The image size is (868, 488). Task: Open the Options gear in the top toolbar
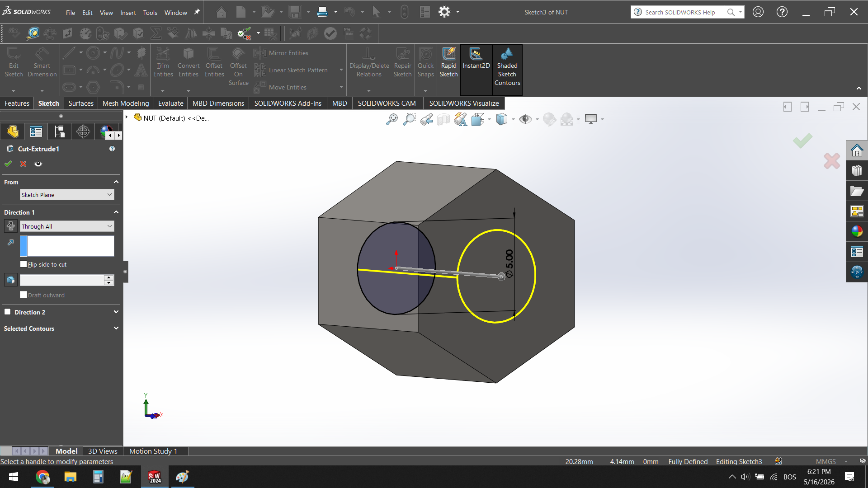(444, 12)
